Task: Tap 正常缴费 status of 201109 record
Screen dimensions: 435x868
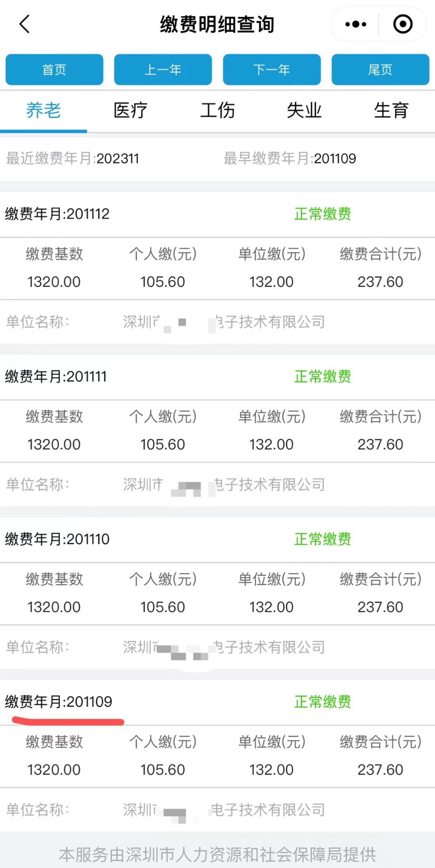Action: (323, 701)
